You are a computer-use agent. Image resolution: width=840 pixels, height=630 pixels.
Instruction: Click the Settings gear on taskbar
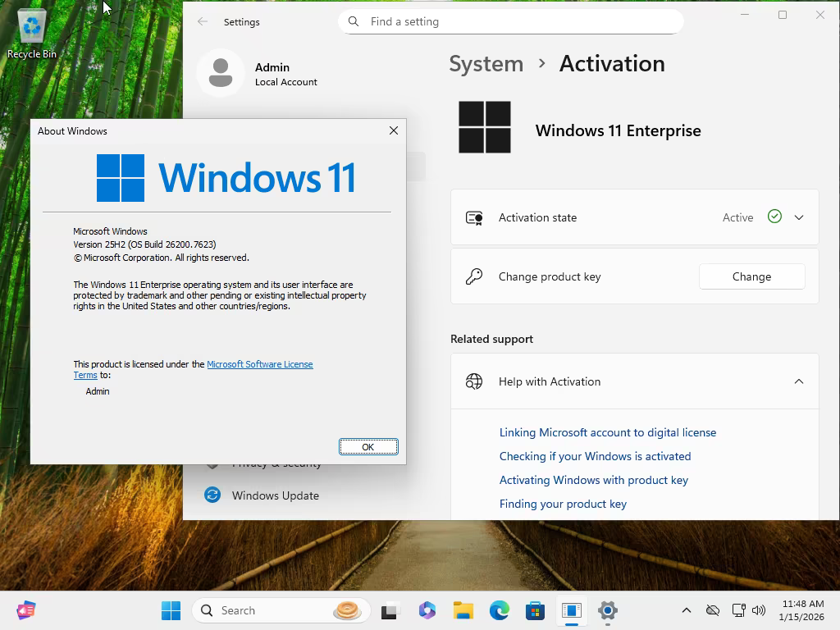point(608,610)
